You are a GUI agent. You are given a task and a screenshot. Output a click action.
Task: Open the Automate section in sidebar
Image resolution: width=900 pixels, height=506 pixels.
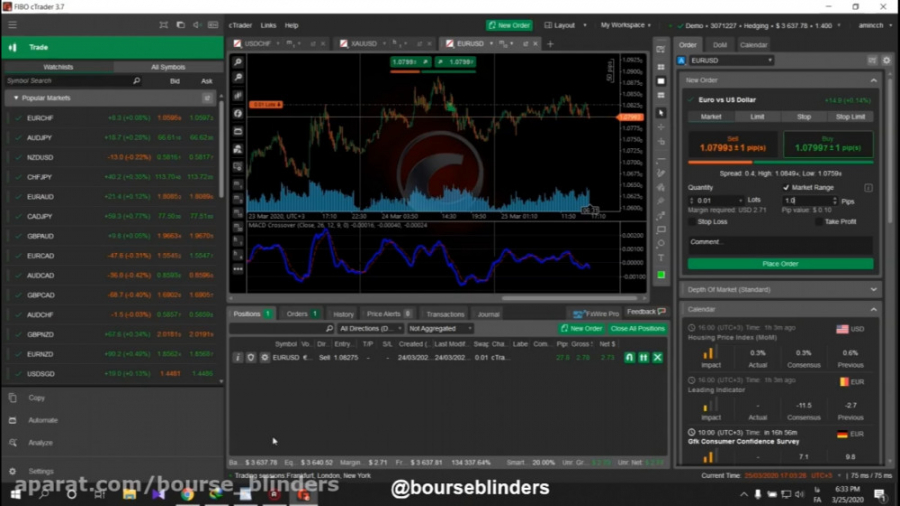43,420
